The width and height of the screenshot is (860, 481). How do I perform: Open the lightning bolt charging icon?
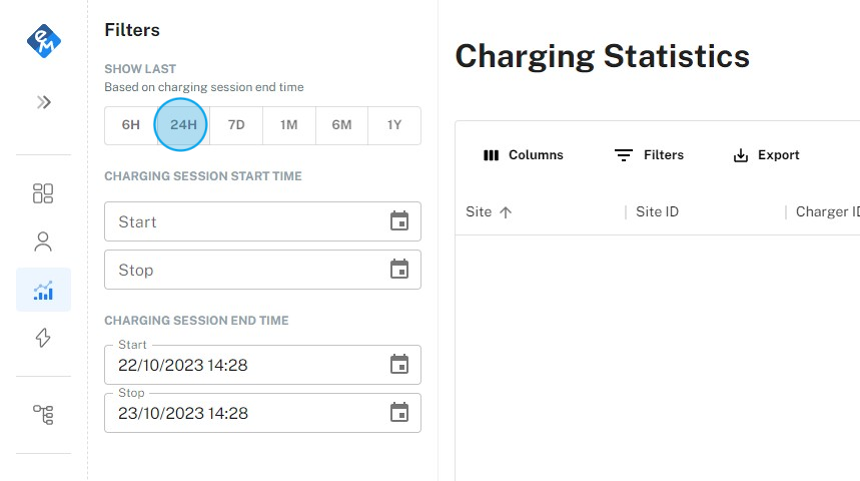[x=43, y=338]
